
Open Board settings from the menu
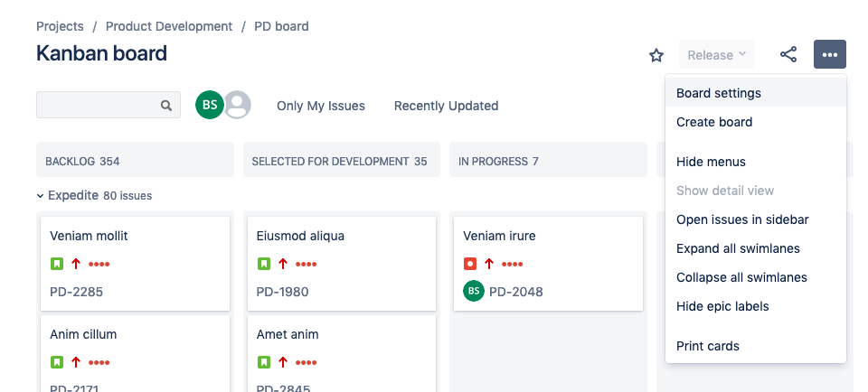coord(719,93)
